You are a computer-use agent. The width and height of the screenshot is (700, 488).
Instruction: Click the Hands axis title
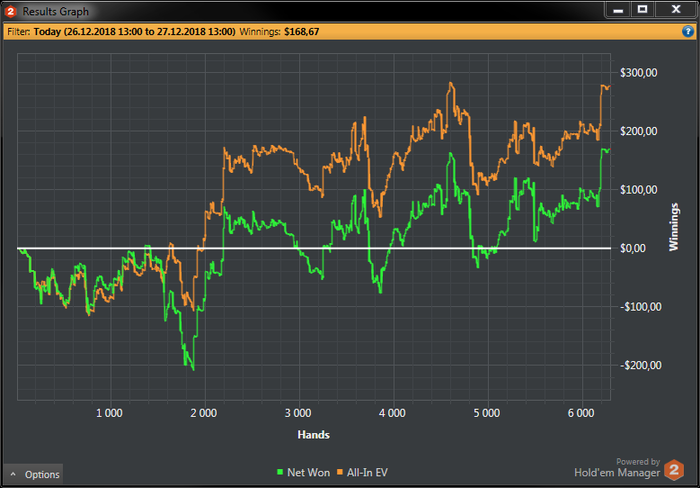coord(313,435)
